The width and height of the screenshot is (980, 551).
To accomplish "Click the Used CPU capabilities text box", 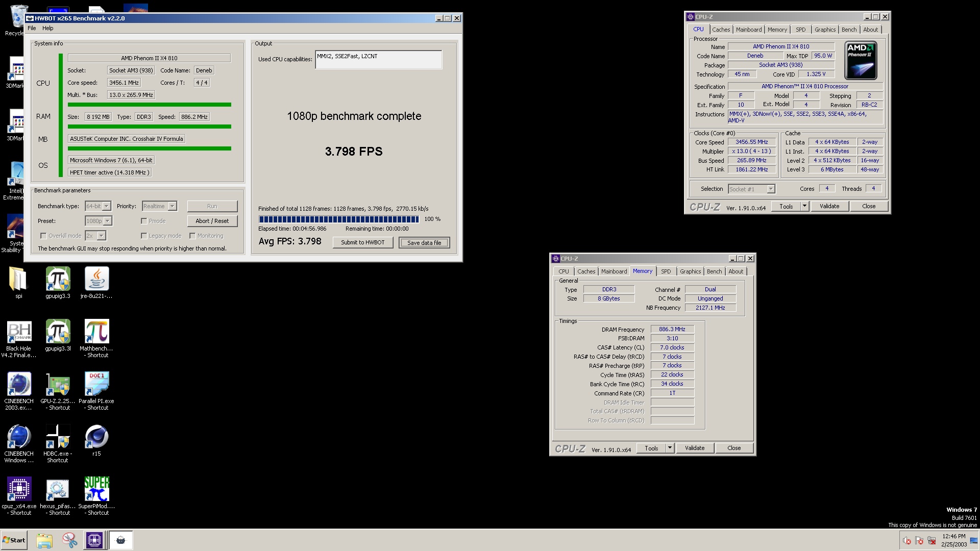I will pyautogui.click(x=378, y=60).
